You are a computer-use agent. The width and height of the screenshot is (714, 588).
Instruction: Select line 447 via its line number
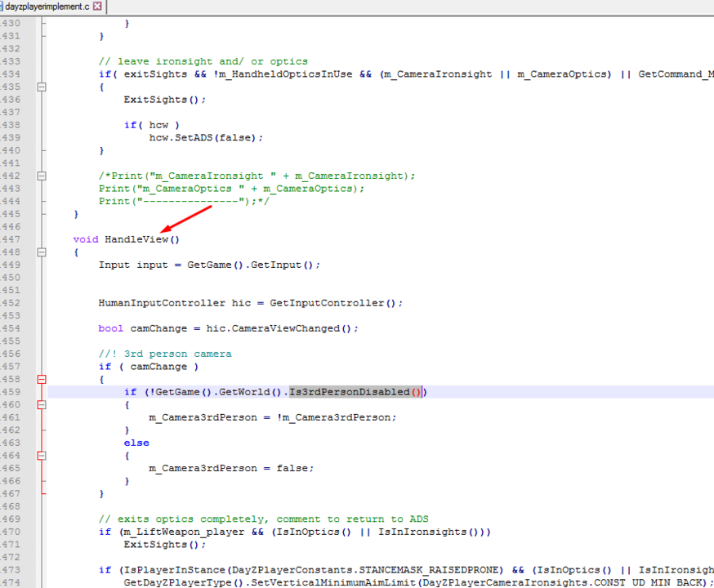(10, 239)
